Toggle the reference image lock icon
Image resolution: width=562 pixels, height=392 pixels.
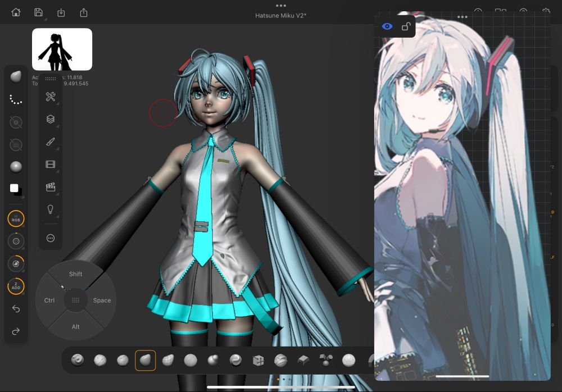click(x=406, y=26)
